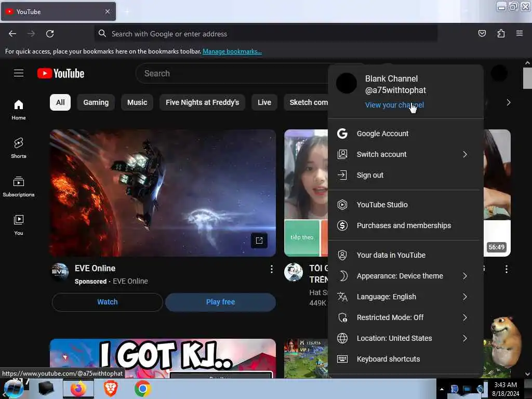Open the EVE Online ad thumbnail

coord(163,193)
